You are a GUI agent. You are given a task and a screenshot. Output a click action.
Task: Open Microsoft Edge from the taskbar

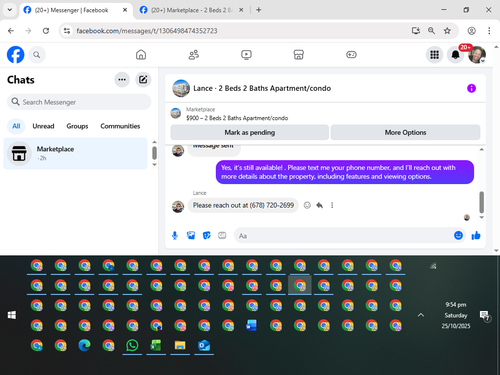(x=84, y=345)
